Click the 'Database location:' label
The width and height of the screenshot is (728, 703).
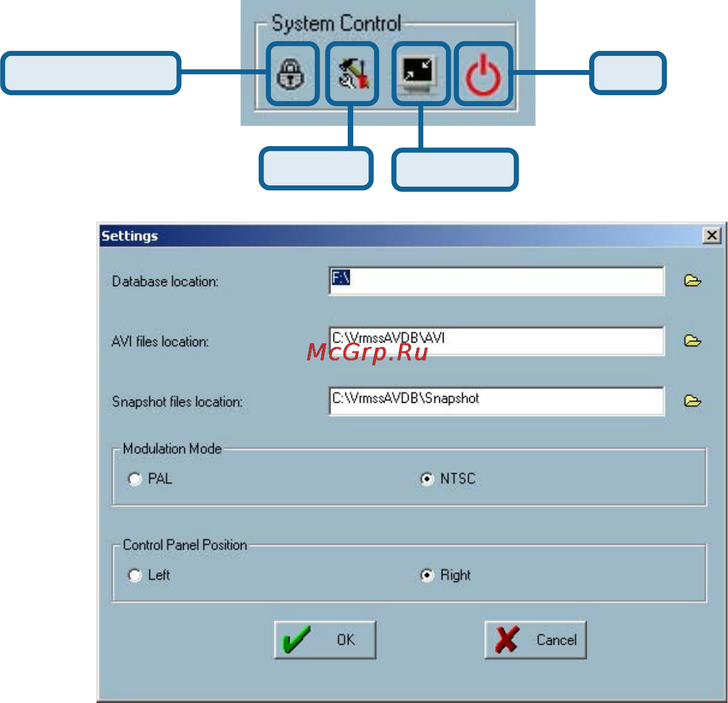tap(165, 282)
